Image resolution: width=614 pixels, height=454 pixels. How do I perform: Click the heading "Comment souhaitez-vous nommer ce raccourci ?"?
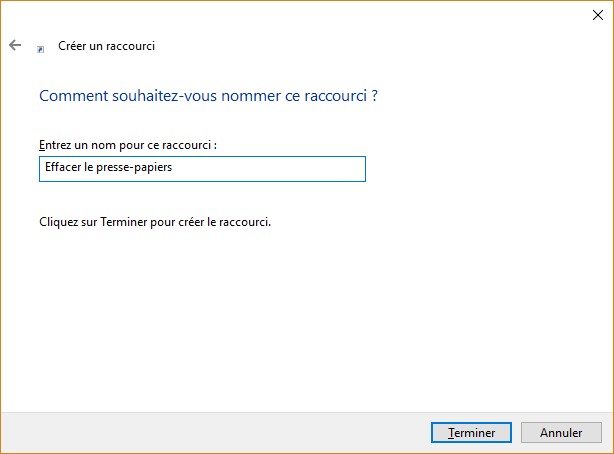click(208, 97)
